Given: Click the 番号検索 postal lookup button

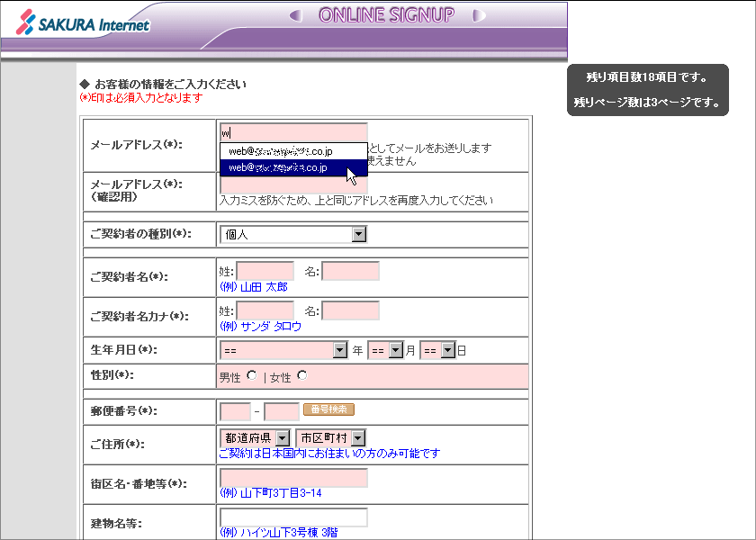Looking at the screenshot, I should pos(328,409).
